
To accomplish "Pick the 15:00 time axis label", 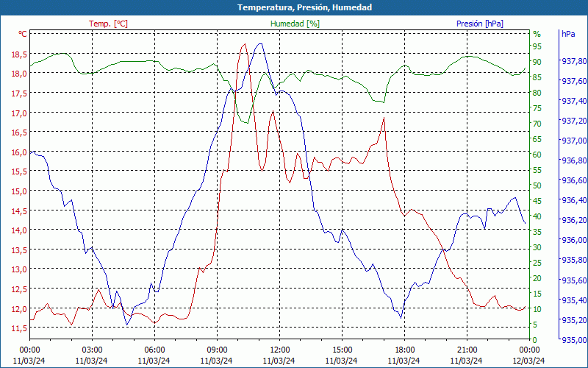I will (x=342, y=350).
